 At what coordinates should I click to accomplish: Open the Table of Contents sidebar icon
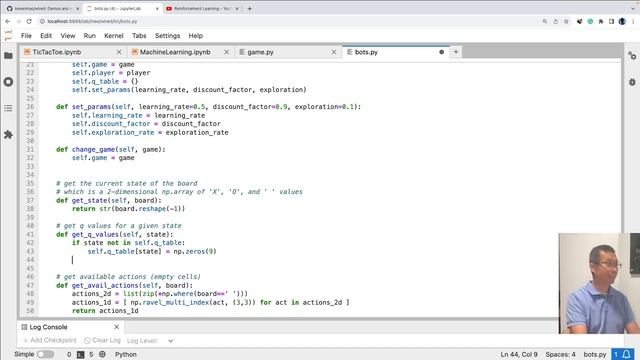(8, 108)
